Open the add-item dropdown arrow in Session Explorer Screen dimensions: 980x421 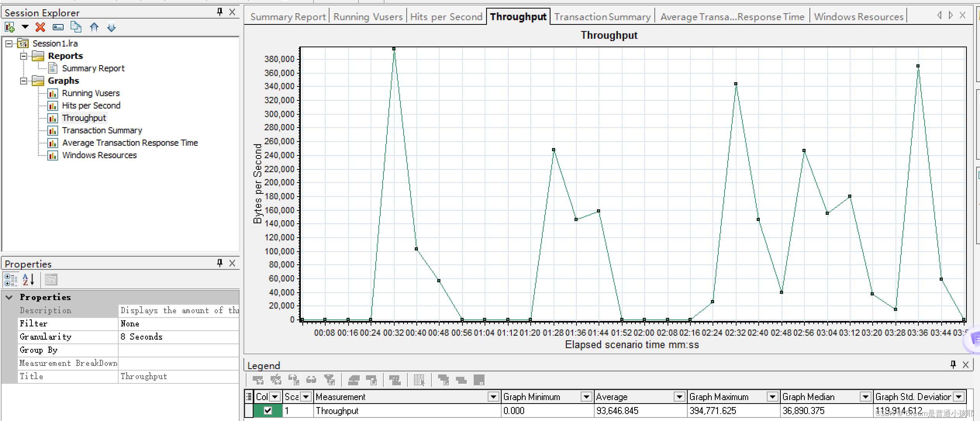(x=25, y=27)
